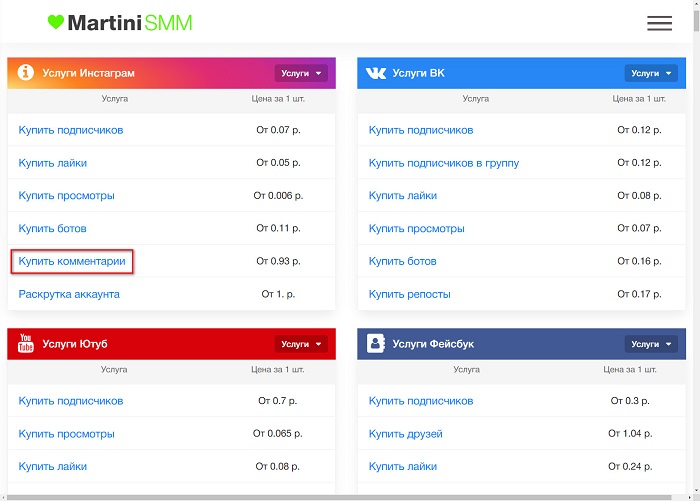This screenshot has height=501, width=700.
Task: Click the price От 0.16 р.
Action: [x=639, y=261]
